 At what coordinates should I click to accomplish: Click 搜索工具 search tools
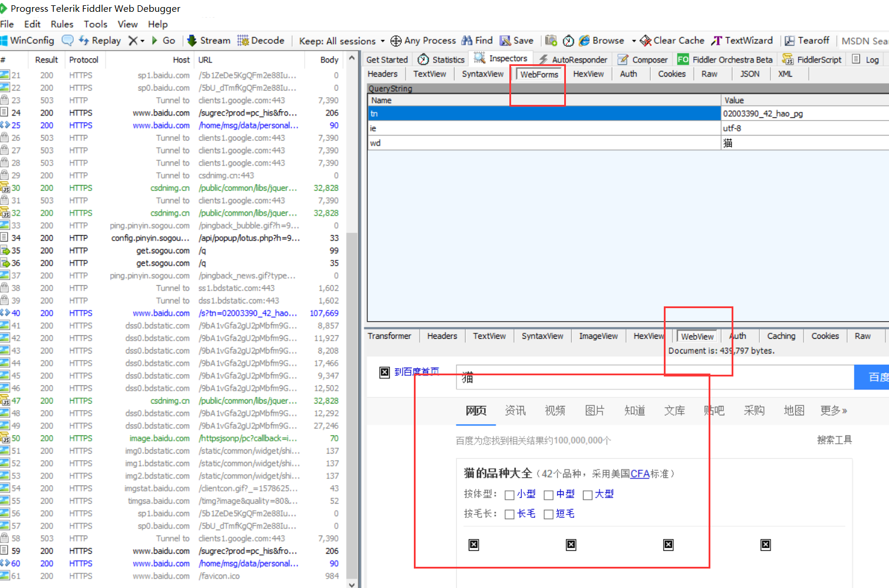click(x=834, y=440)
